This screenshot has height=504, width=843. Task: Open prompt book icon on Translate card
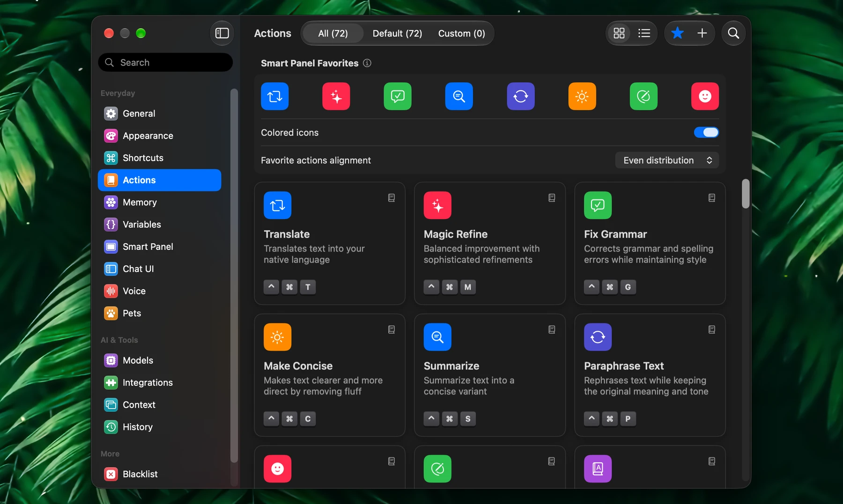392,198
